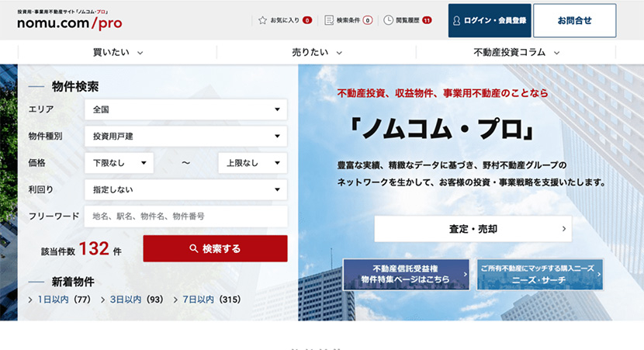This screenshot has width=644, height=350.
Task: Click the magnifier icon in search button
Action: tap(193, 248)
